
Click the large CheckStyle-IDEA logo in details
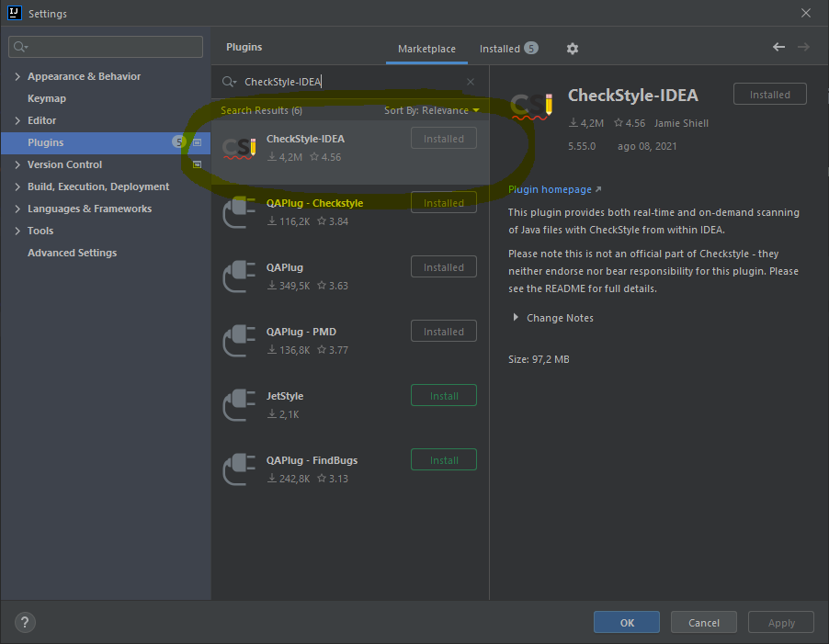point(531,106)
